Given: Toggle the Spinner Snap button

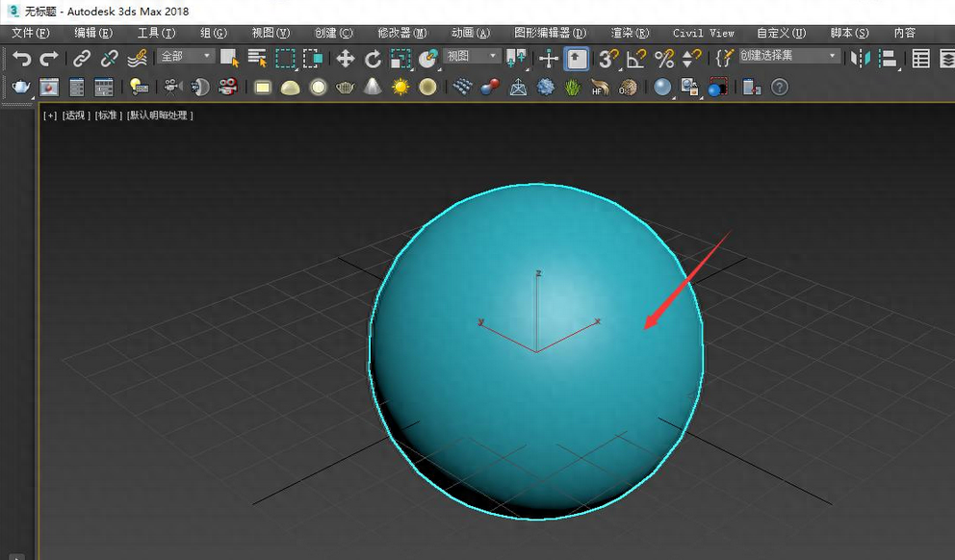Looking at the screenshot, I should [691, 59].
